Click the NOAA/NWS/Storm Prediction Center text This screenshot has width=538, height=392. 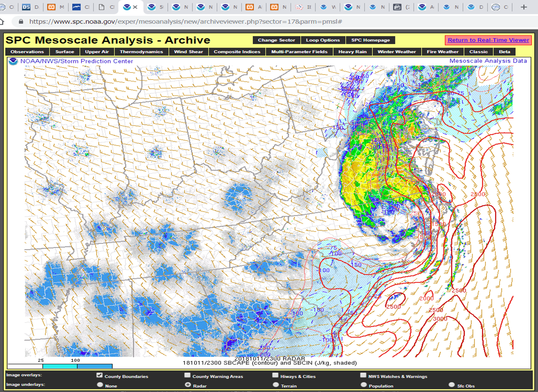pyautogui.click(x=77, y=61)
